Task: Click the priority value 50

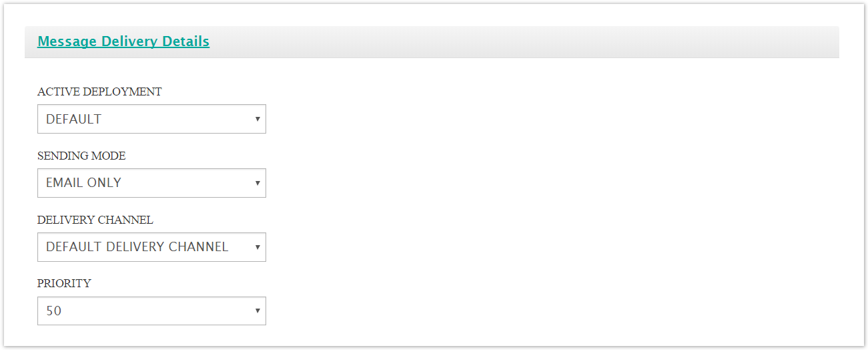Action: (53, 311)
